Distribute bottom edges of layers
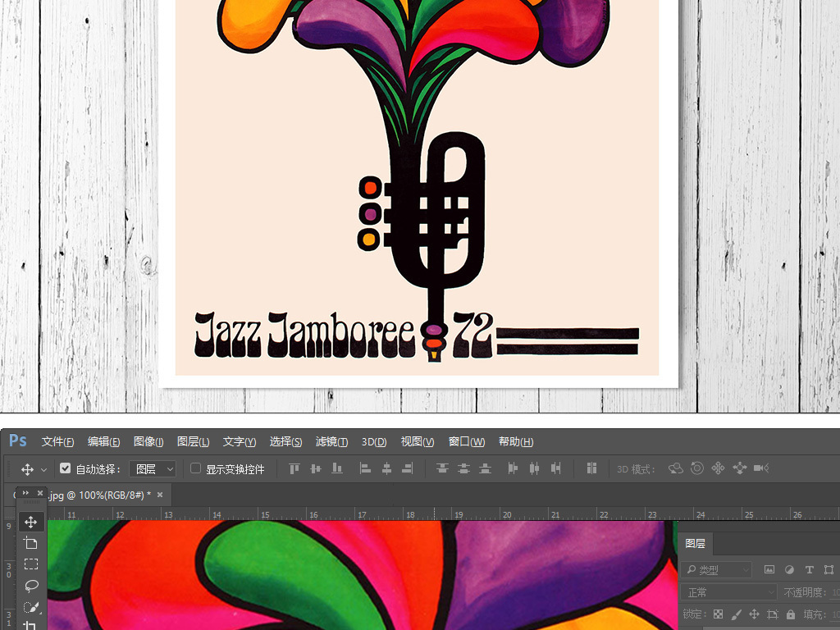The image size is (840, 630). coord(485,468)
